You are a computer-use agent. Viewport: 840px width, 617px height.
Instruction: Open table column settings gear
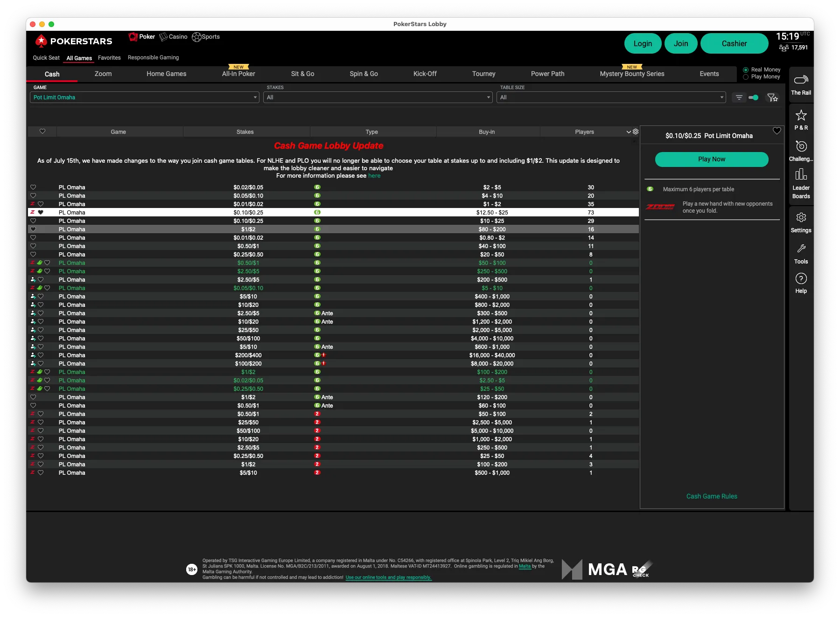(636, 132)
